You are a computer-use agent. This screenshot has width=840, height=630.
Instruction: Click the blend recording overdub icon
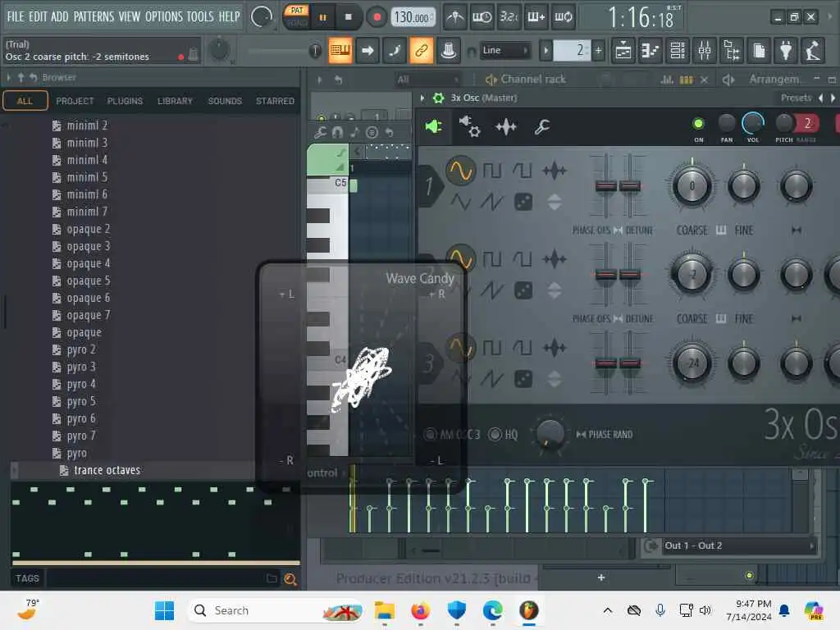pos(536,18)
